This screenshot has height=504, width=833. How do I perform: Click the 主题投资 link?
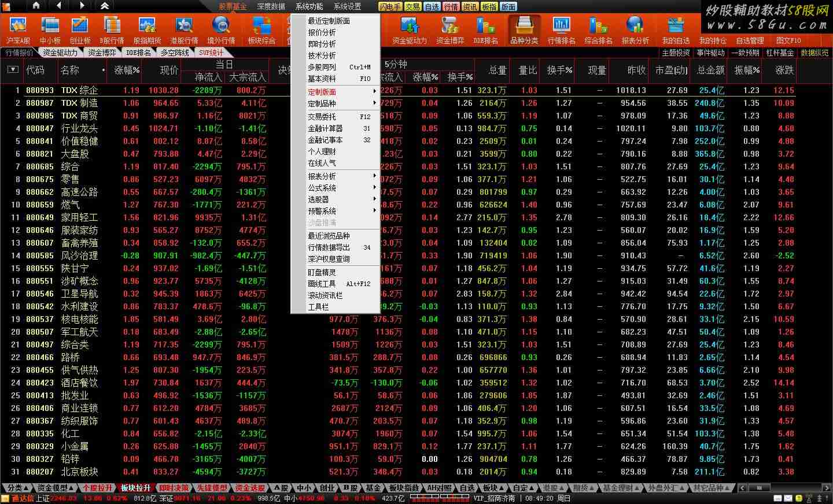point(676,53)
